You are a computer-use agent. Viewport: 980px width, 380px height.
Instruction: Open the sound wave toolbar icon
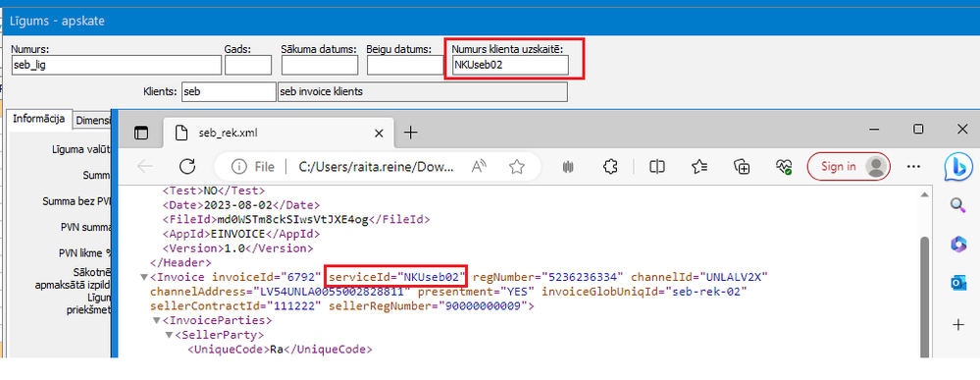[568, 167]
